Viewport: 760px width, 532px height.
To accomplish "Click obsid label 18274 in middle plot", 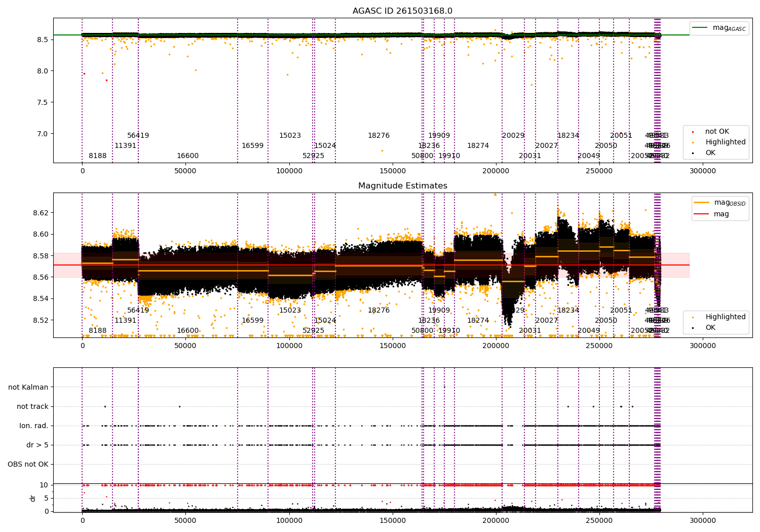I will click(478, 321).
